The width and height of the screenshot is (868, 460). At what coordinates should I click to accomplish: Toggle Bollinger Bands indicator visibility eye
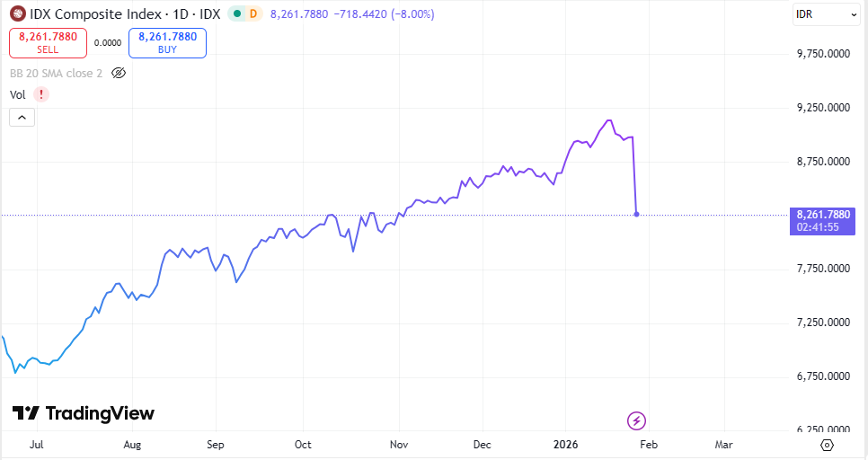[x=119, y=73]
